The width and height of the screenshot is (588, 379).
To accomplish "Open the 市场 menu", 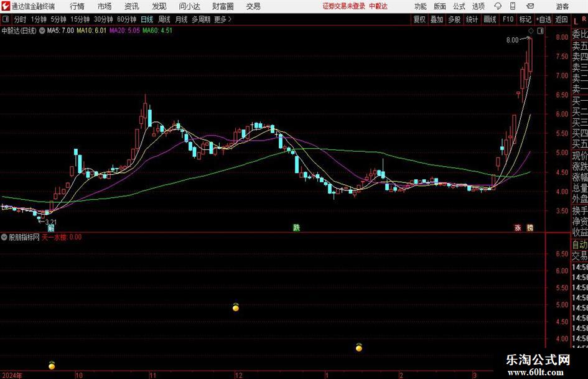I will [105, 6].
